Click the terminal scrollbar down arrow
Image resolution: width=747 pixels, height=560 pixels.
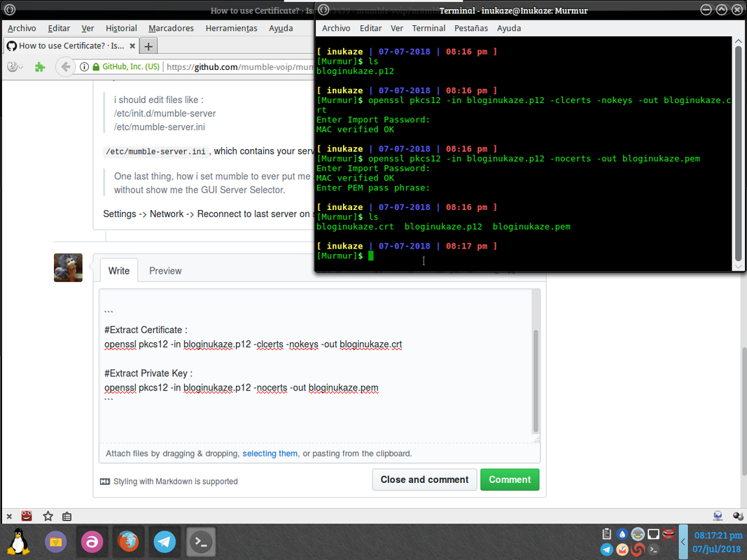coord(738,267)
